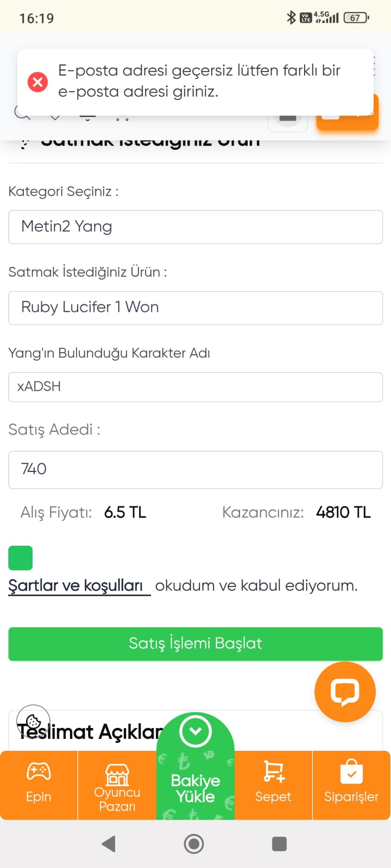Open the Ruby Lucifer 1 Won product dropdown

pos(195,308)
